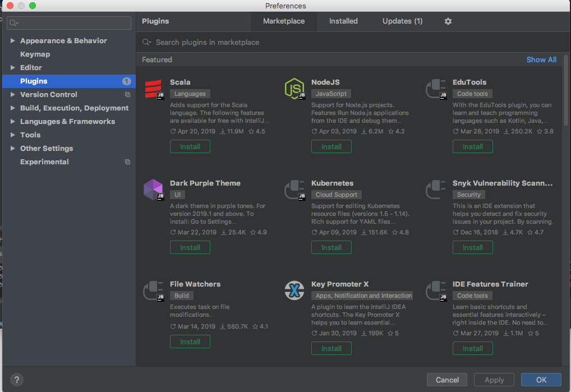Install the Kubernetes plugin
Viewport: 571px width, 392px height.
[x=331, y=247]
